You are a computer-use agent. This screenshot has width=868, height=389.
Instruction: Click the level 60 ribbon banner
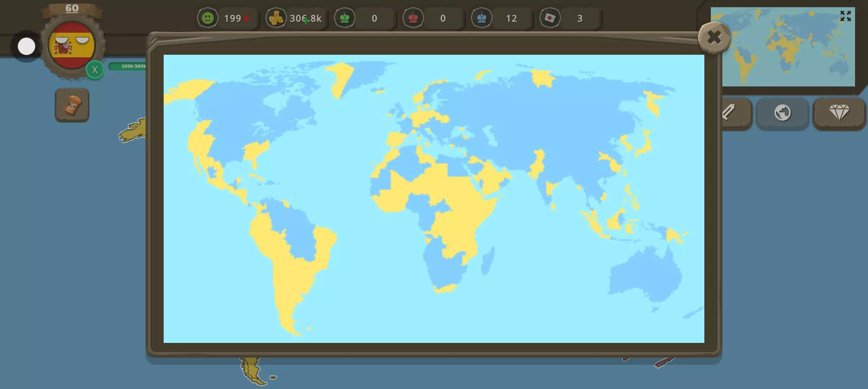point(72,9)
